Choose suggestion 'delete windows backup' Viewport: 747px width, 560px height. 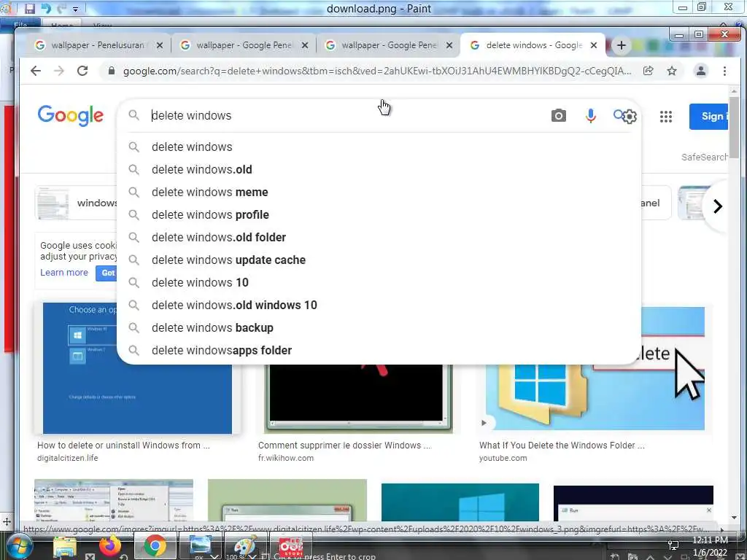click(x=379, y=327)
